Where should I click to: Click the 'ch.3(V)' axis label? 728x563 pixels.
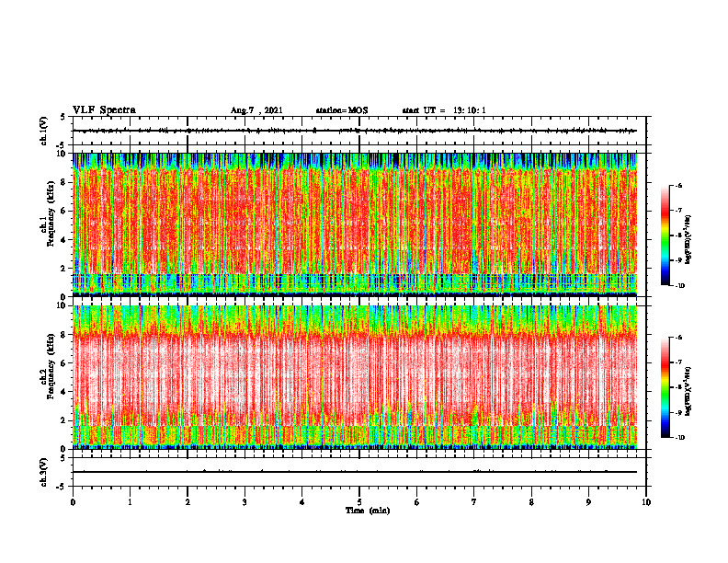44,472
